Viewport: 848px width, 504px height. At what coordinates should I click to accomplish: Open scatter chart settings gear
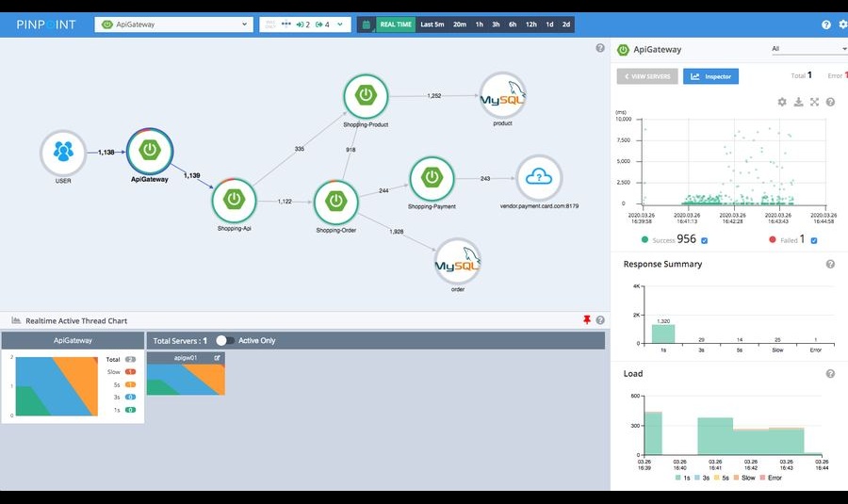(x=782, y=102)
